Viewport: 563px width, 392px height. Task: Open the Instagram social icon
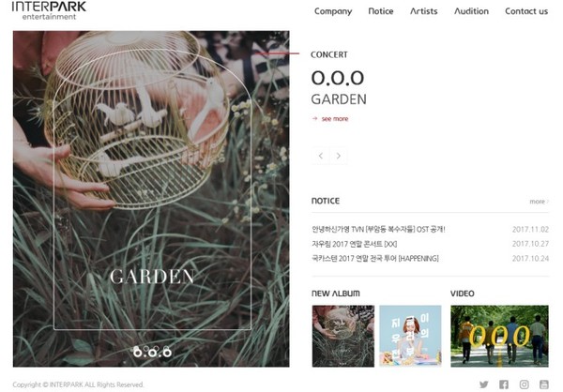click(x=524, y=384)
